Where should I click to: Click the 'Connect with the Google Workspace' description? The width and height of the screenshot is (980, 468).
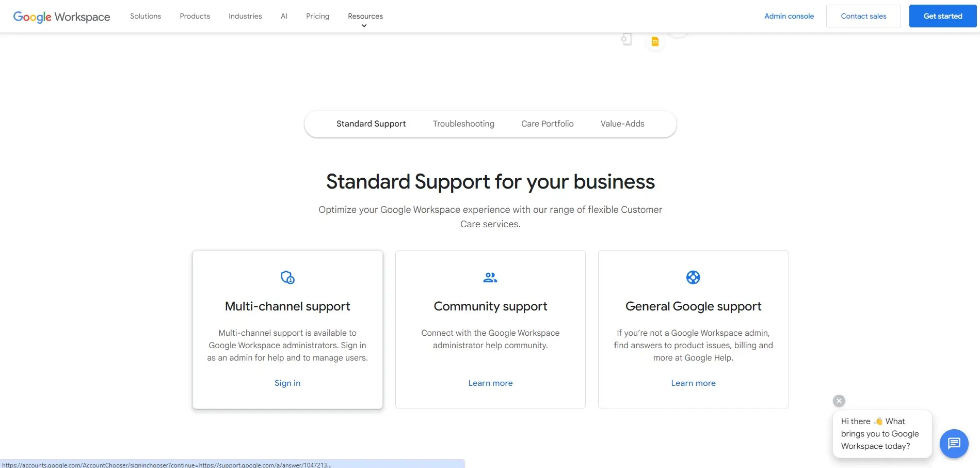(490, 339)
